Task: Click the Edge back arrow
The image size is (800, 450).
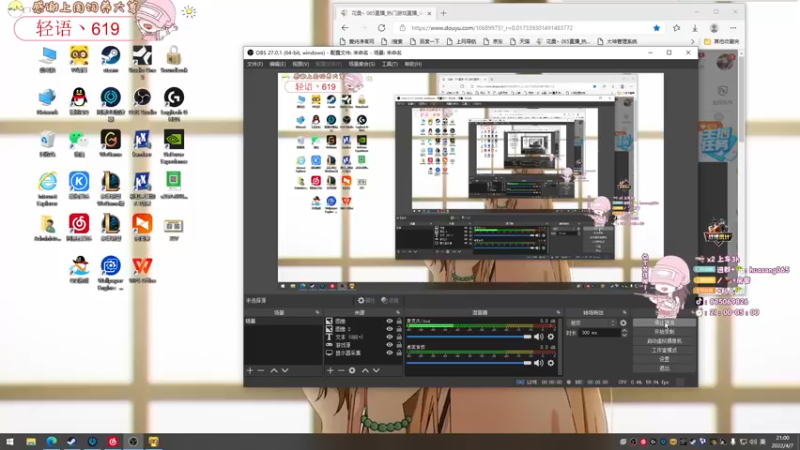Action: [345, 28]
